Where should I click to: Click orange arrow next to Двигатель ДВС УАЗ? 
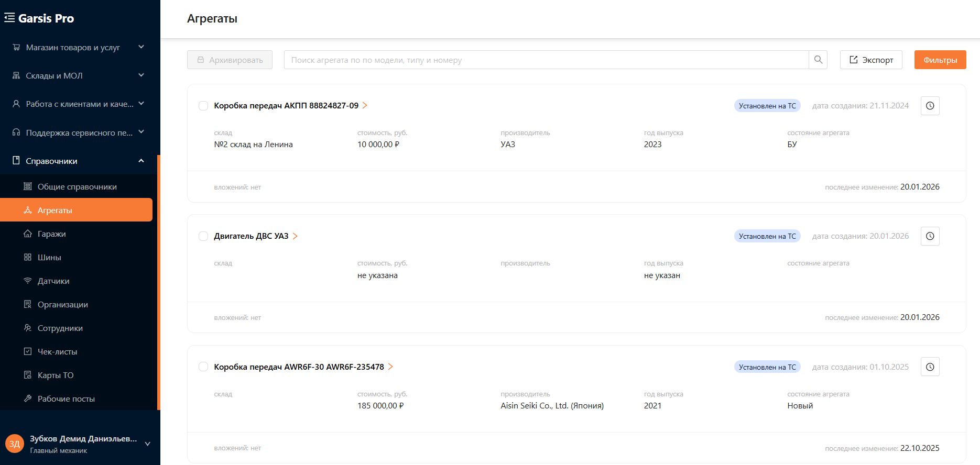click(x=295, y=236)
